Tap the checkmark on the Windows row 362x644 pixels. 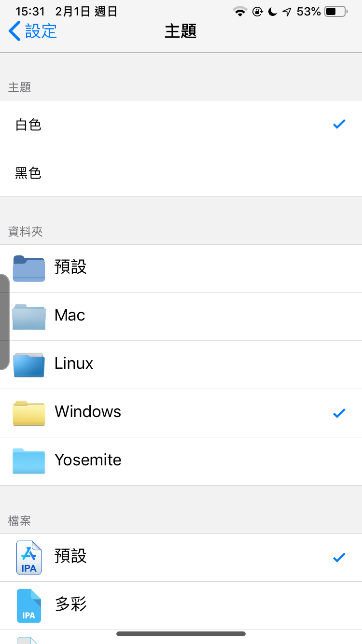(339, 413)
